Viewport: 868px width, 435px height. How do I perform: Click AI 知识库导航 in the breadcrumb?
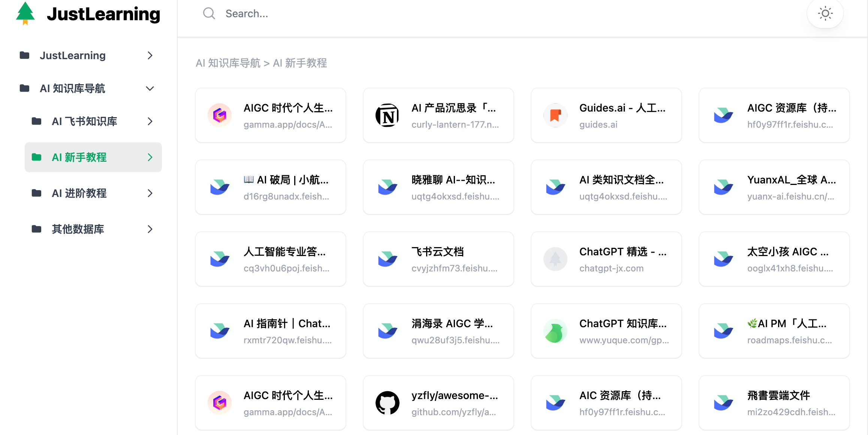(x=228, y=63)
